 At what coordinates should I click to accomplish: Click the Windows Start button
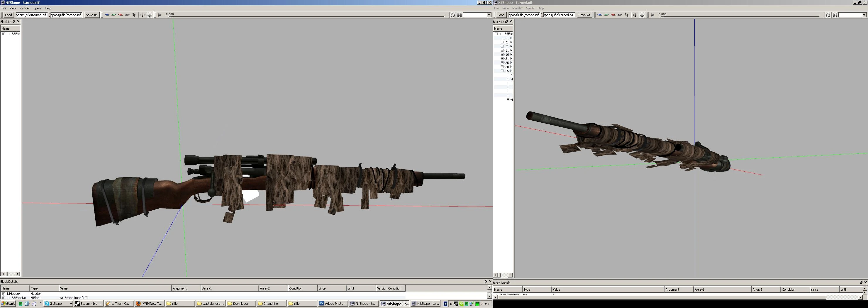point(9,304)
